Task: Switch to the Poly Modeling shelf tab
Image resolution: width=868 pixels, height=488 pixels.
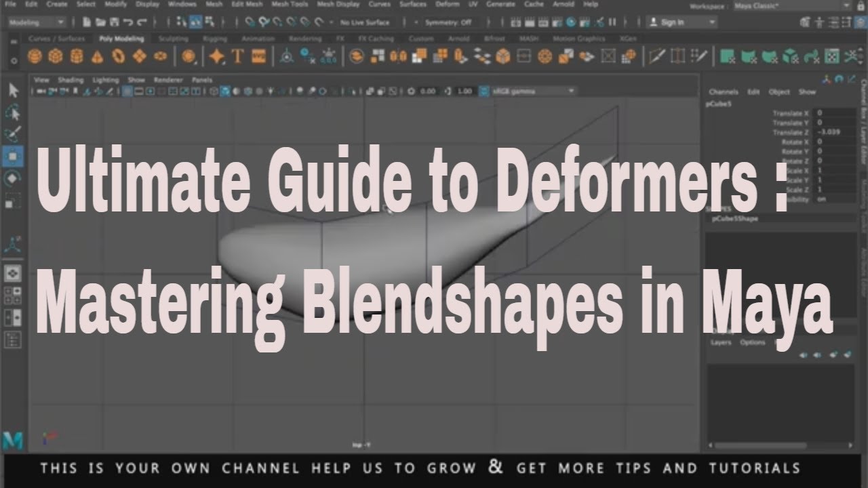Action: [x=121, y=39]
